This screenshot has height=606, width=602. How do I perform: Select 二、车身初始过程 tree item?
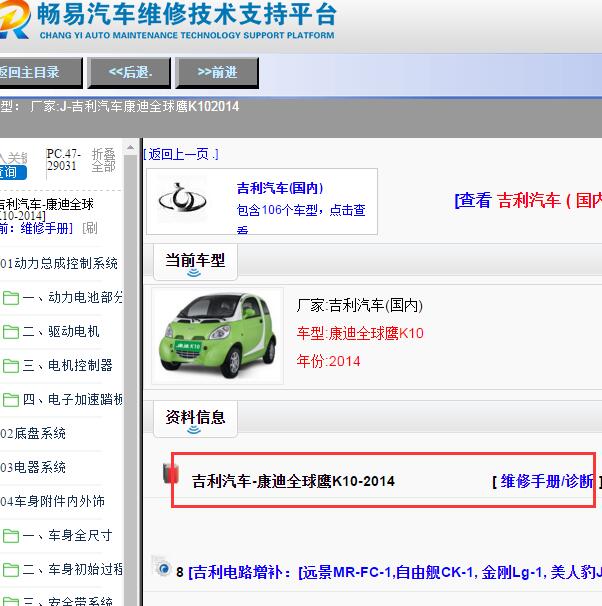[72, 569]
